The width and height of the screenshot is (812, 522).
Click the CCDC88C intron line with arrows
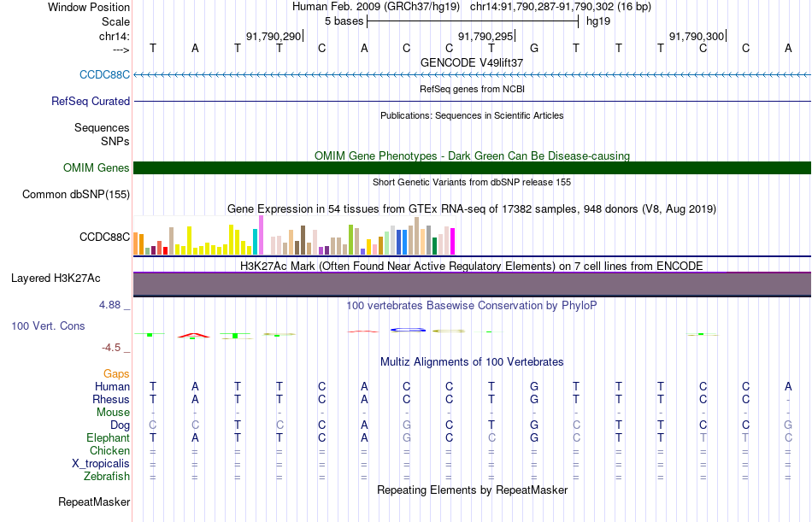[x=473, y=74]
